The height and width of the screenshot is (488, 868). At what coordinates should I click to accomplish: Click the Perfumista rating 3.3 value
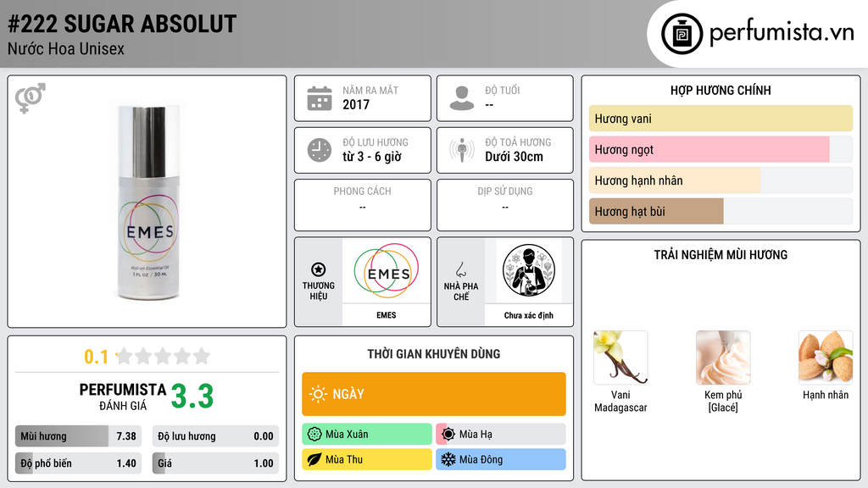(192, 396)
